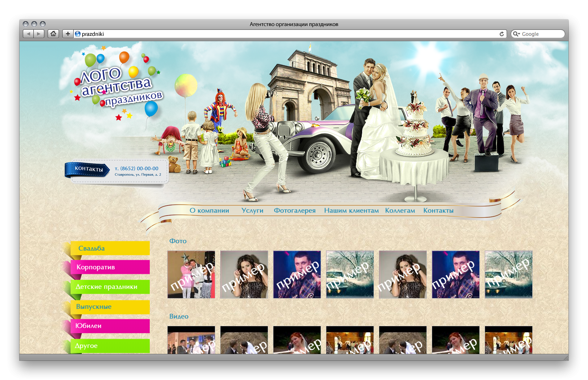The height and width of the screenshot is (380, 588).
Task: Click the window title Агентство организации праздников
Action: [294, 24]
